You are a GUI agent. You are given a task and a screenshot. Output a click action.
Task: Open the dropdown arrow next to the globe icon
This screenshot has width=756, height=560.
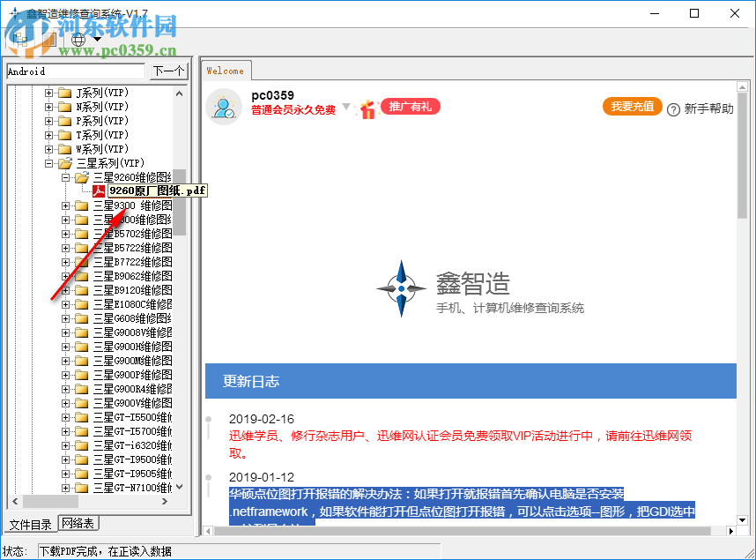97,40
